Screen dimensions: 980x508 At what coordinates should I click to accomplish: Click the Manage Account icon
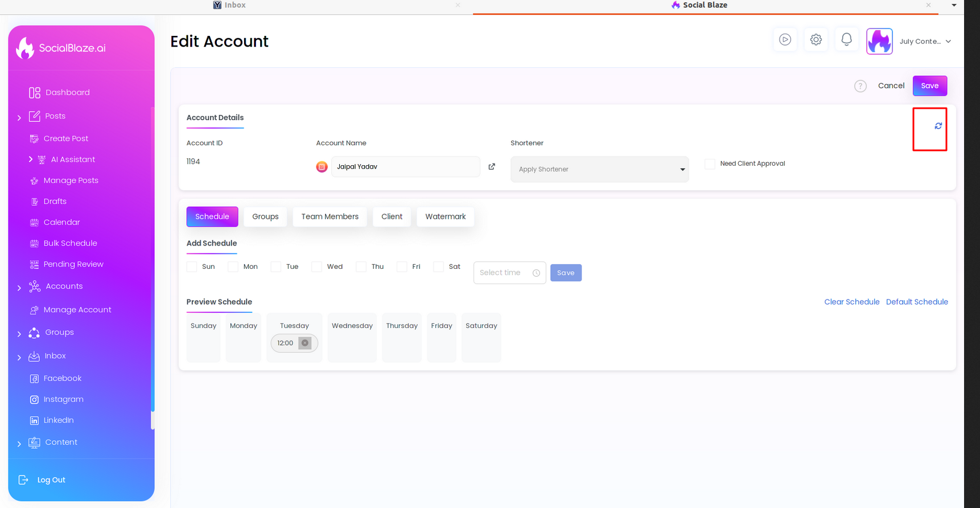point(34,310)
